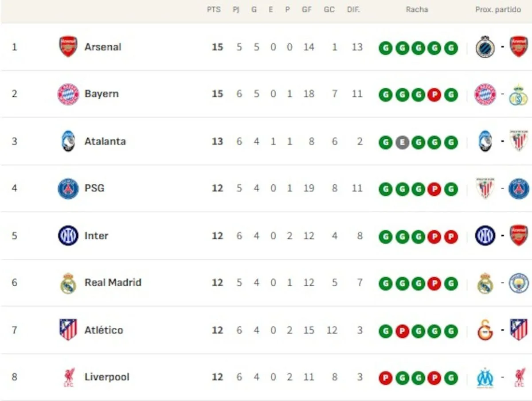The image size is (532, 401).
Task: Click the Arsenal crest beside the team name
Action: [68, 47]
